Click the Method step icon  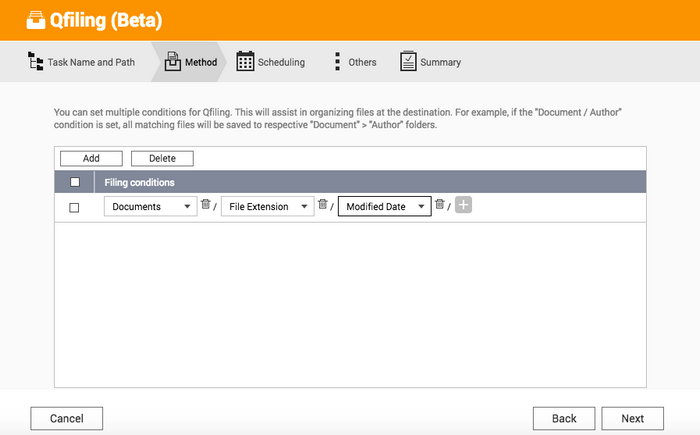coord(173,62)
